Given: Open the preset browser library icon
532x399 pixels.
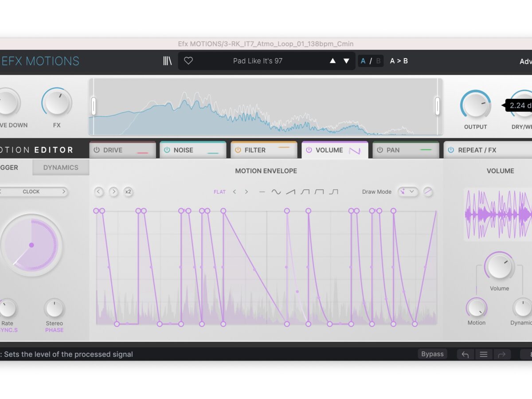Looking at the screenshot, I should [167, 61].
